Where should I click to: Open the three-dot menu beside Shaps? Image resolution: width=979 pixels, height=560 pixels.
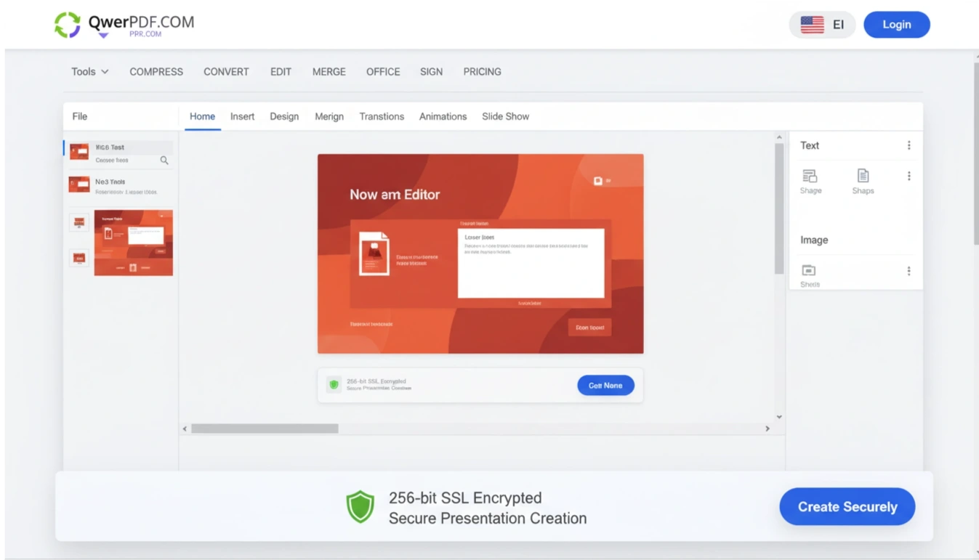pyautogui.click(x=909, y=176)
